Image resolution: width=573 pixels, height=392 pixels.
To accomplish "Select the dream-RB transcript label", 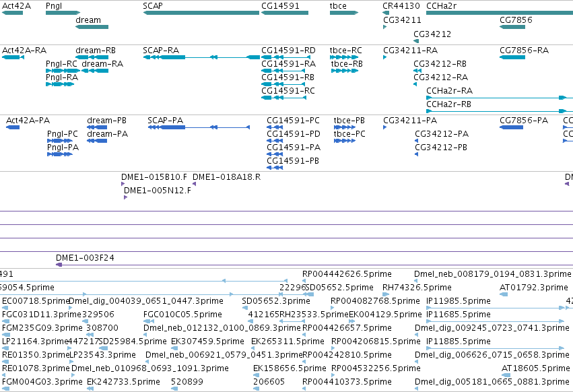I will 96,50.
